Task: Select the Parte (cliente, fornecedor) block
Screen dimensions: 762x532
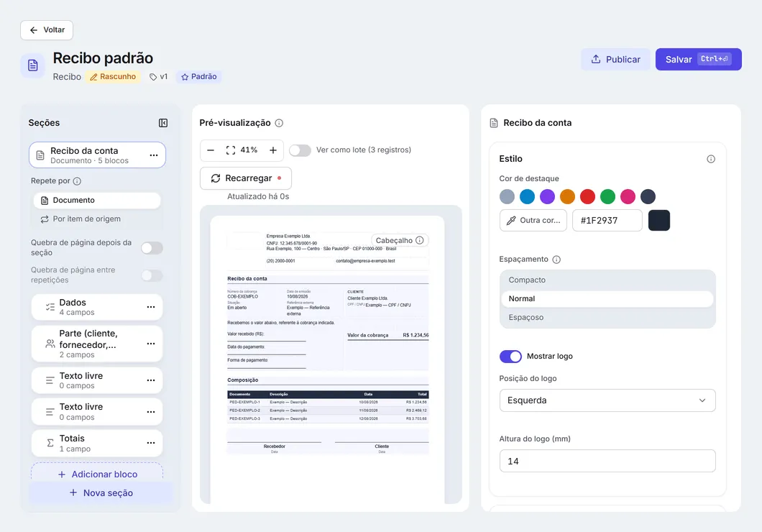Action: [97, 344]
